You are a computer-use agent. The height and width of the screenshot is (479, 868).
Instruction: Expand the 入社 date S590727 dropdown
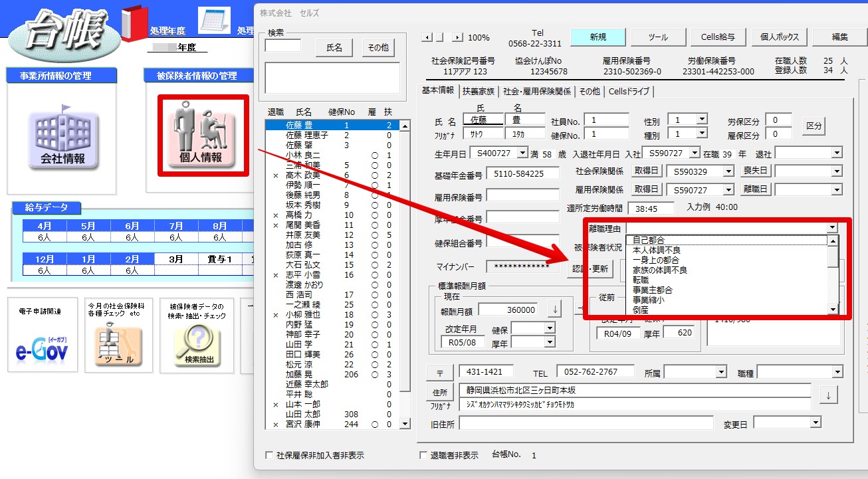(x=695, y=153)
